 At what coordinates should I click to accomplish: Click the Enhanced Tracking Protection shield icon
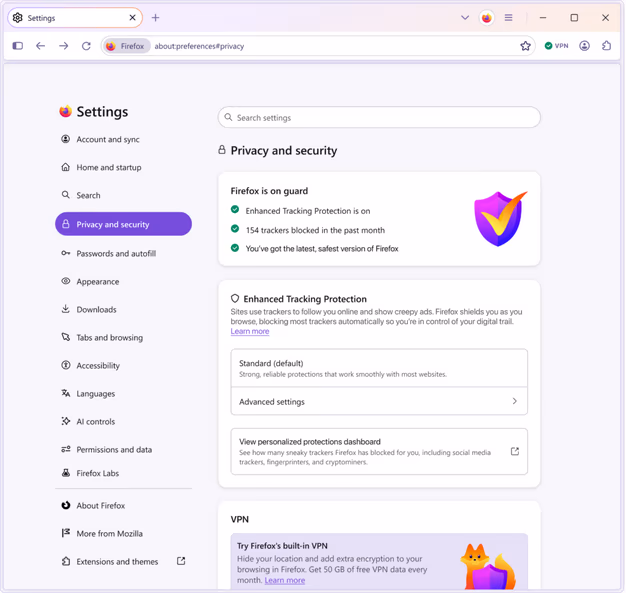tap(235, 299)
